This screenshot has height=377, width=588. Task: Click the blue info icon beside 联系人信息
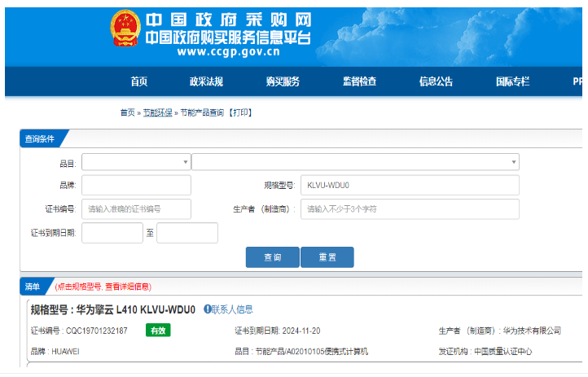pos(208,309)
